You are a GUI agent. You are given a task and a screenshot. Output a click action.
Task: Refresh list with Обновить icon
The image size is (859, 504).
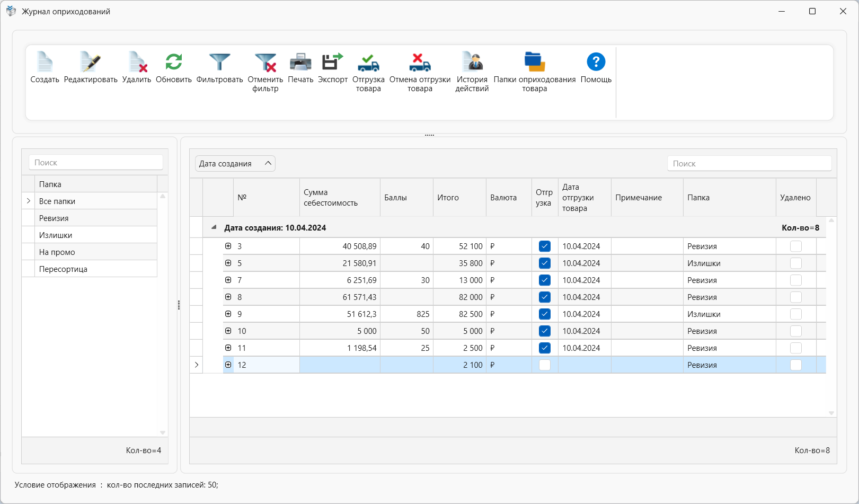(174, 62)
